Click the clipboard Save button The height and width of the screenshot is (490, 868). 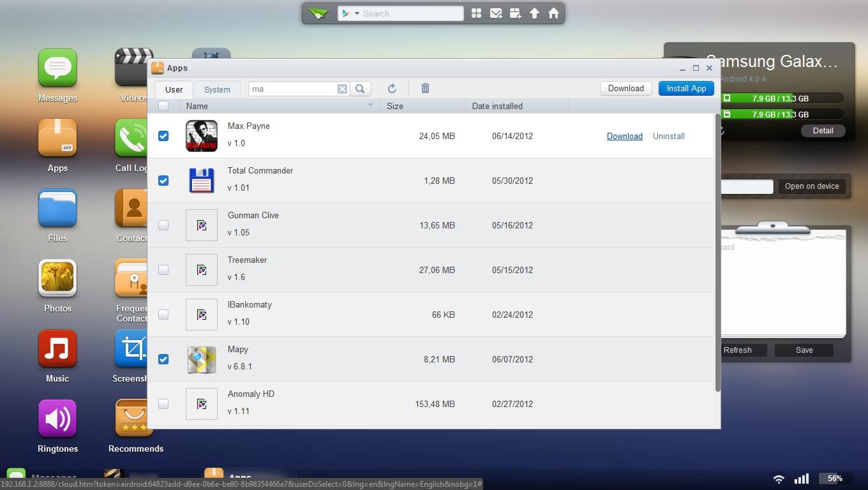[804, 350]
